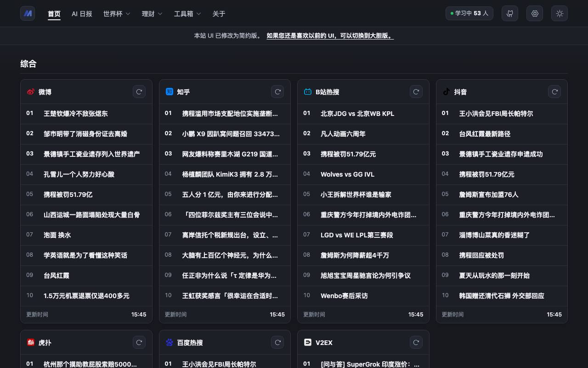The width and height of the screenshot is (588, 368).
Task: Open 微博 item 携程被罚51.79亿
Action: click(86, 195)
